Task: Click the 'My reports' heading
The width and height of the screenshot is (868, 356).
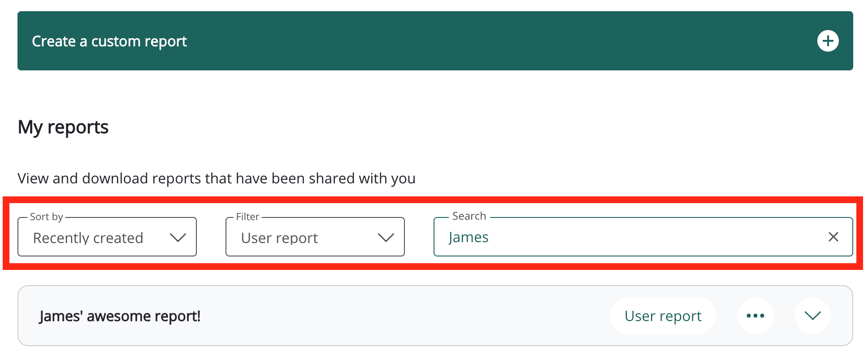Action: [x=63, y=127]
